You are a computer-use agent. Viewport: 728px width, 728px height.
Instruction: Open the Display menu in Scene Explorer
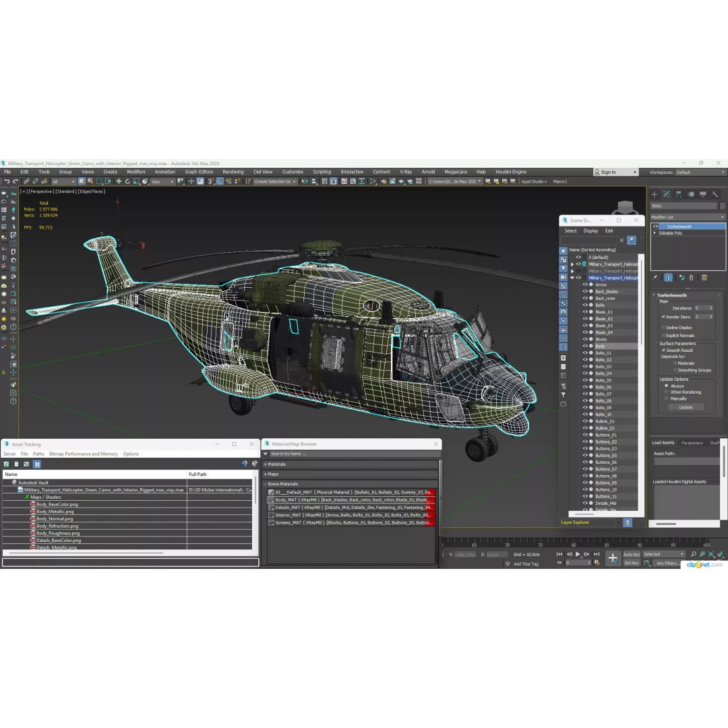point(590,231)
